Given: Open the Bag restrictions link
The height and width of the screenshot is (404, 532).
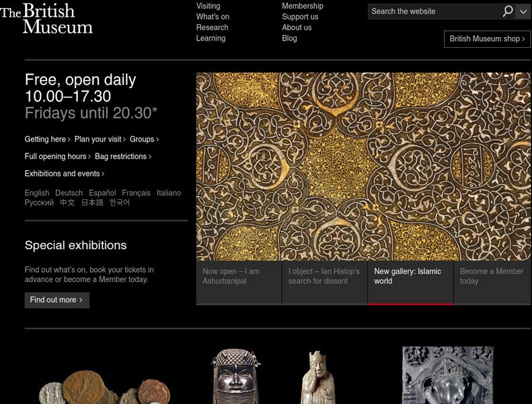Looking at the screenshot, I should click(123, 156).
